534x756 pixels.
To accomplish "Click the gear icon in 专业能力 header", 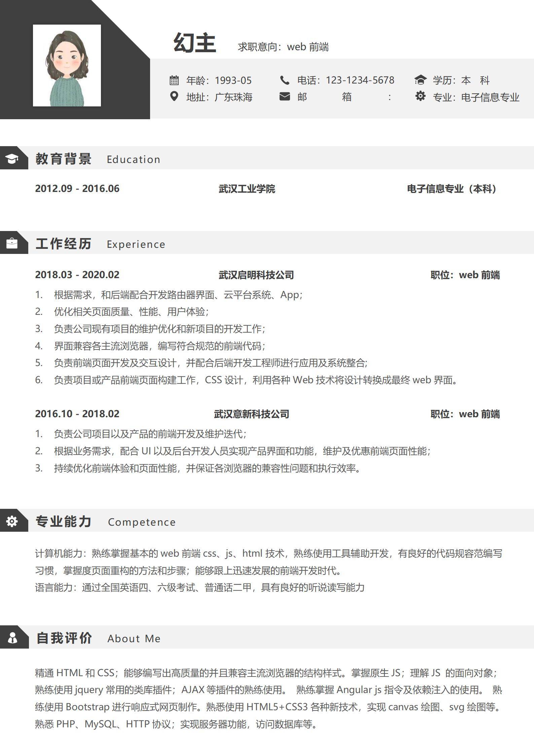I will point(12,521).
